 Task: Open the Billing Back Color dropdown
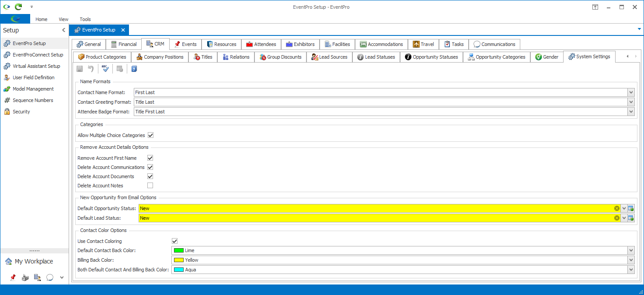[631, 260]
